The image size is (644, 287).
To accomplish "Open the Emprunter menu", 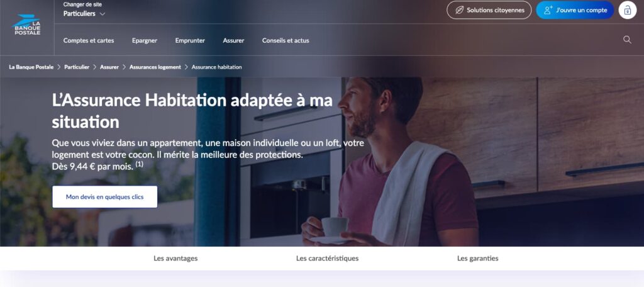I will 190,41.
